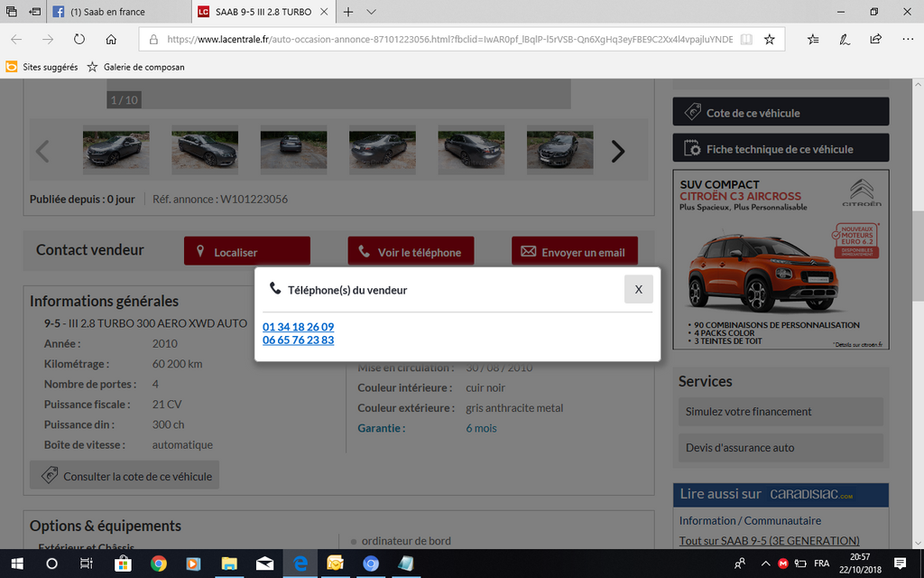Open Reading view book icon
This screenshot has height=578, width=924.
pos(746,40)
